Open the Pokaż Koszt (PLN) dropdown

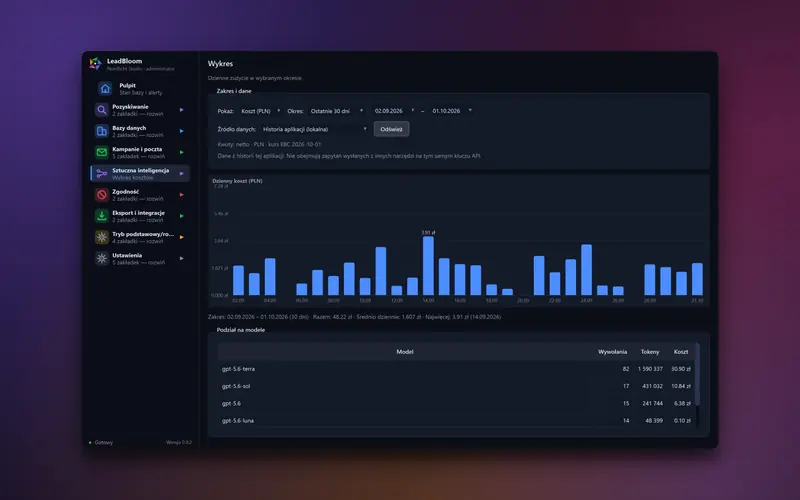(260, 111)
